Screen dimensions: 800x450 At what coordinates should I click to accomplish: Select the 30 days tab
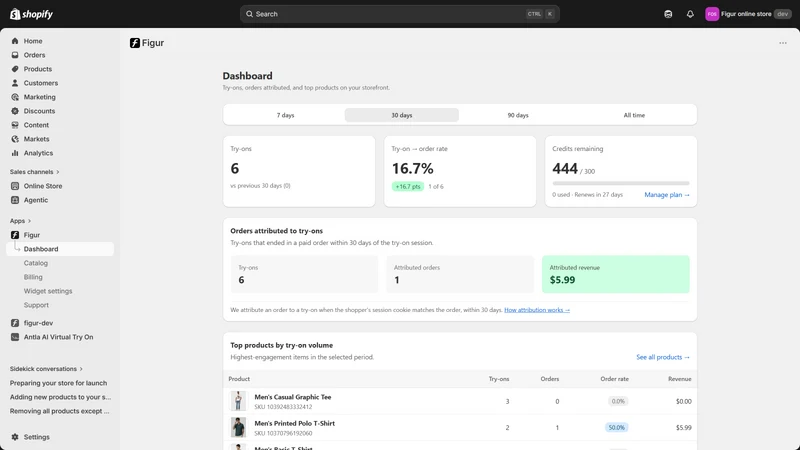pos(402,115)
